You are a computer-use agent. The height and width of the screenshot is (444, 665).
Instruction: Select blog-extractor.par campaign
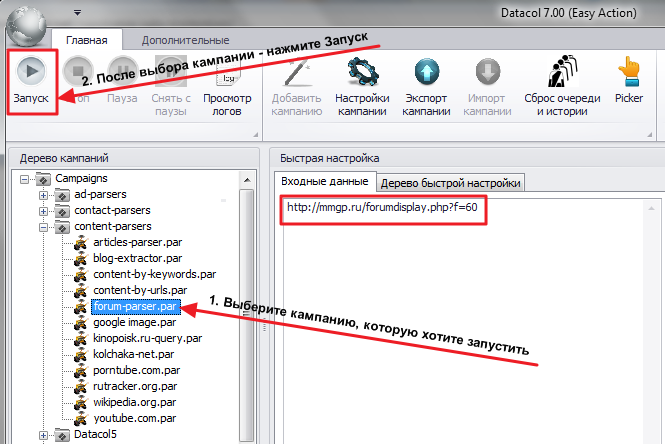[137, 258]
